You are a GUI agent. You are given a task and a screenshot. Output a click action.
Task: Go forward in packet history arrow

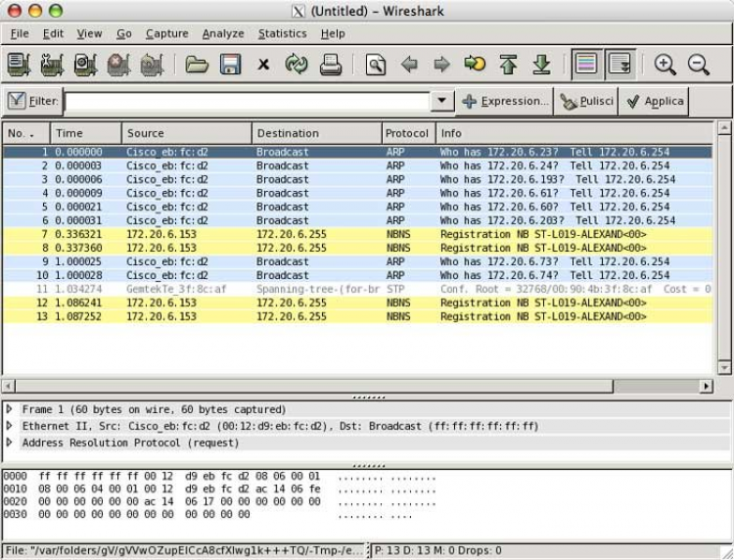pos(442,65)
